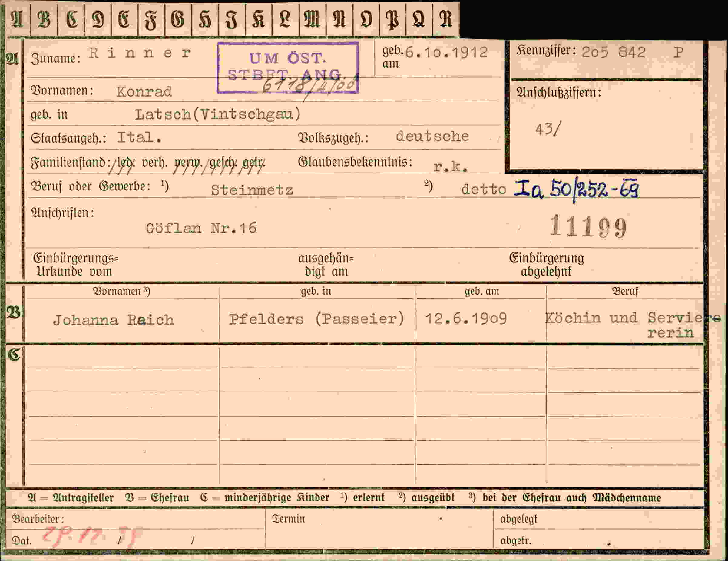Select the continuation word "rerin"
728x561 pixels.
click(x=670, y=333)
